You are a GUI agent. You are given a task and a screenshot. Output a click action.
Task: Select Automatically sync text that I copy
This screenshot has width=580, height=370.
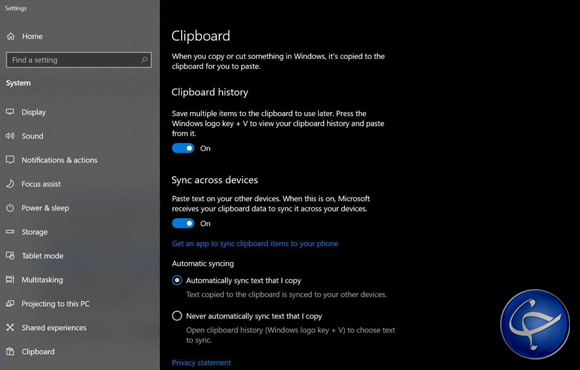pos(177,280)
